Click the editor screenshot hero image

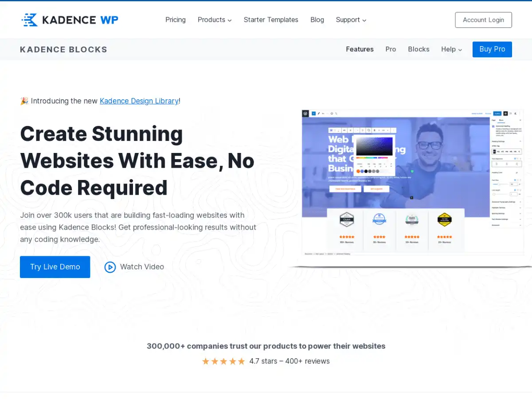[x=412, y=184]
